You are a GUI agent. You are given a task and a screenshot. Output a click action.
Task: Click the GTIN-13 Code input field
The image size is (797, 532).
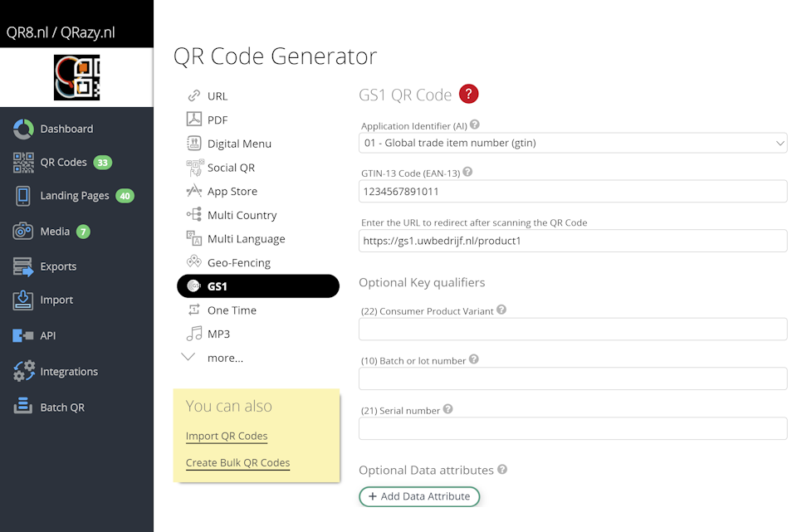(573, 192)
